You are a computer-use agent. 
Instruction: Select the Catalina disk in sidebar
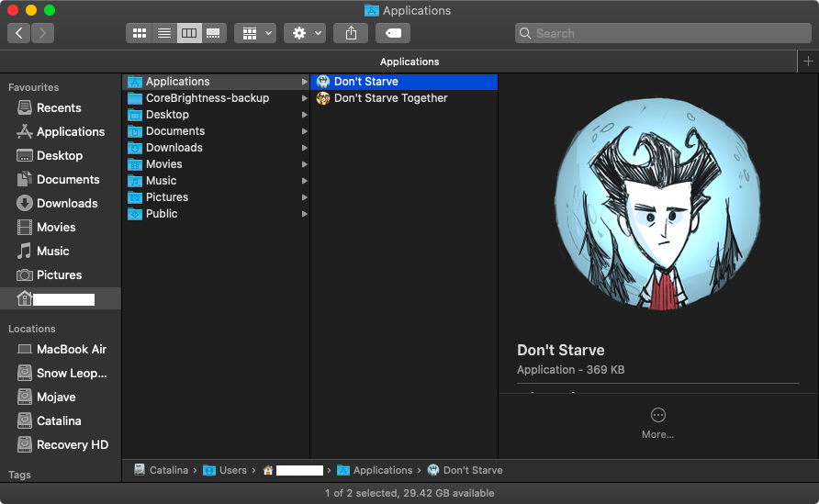coord(61,421)
